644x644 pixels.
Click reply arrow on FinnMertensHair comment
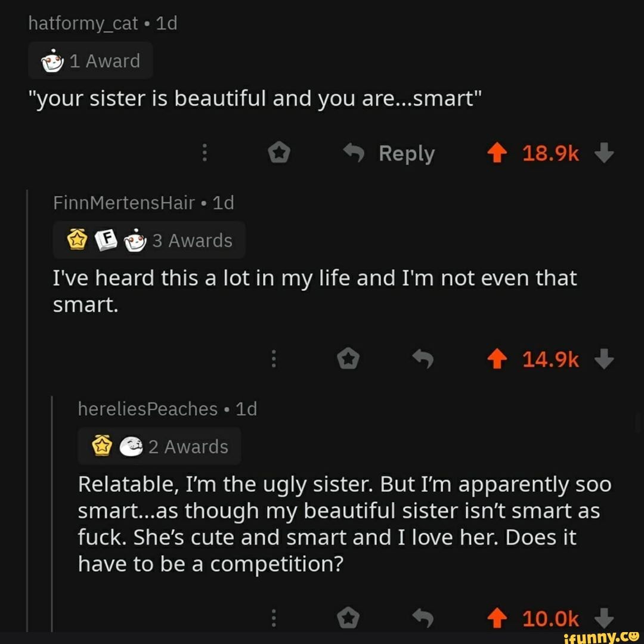click(x=423, y=360)
